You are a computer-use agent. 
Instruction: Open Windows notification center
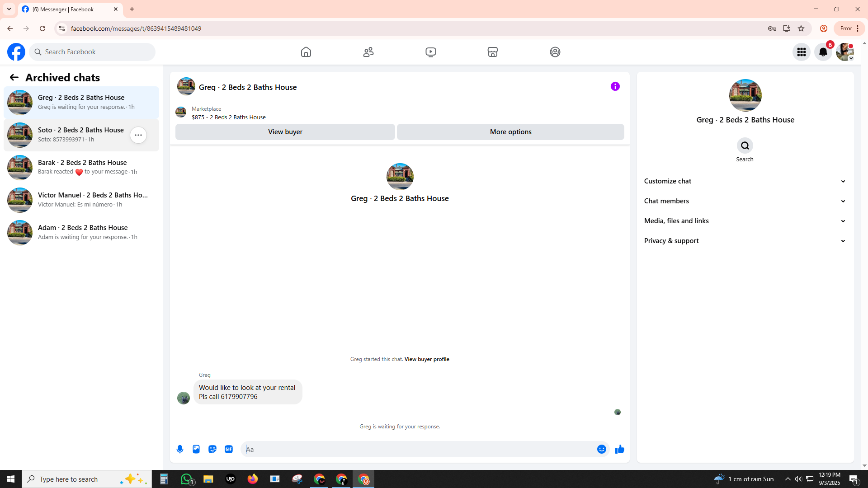[x=854, y=479]
